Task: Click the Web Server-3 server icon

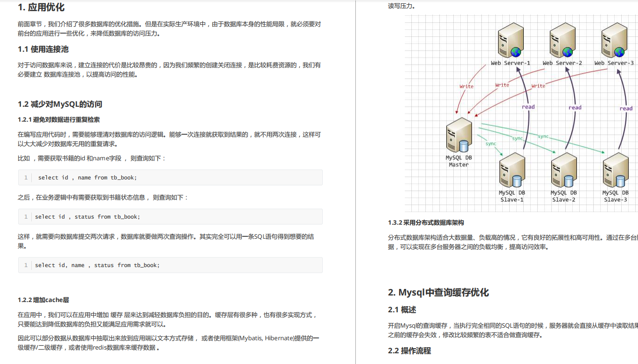Action: 614,40
